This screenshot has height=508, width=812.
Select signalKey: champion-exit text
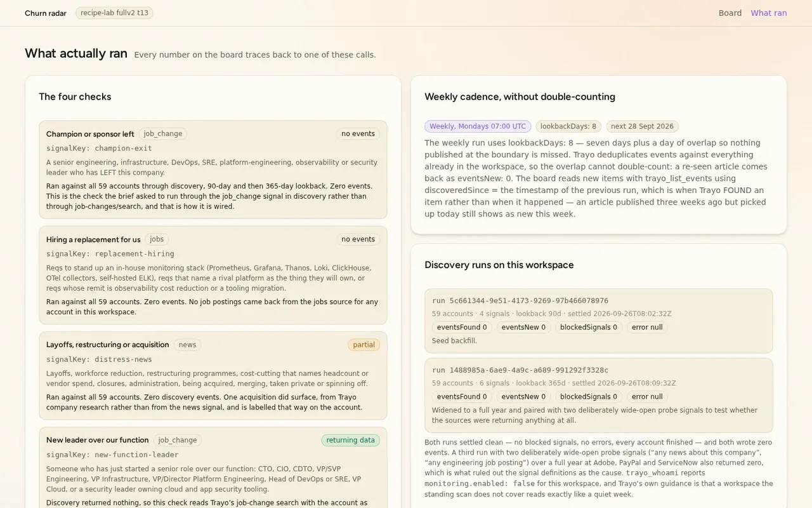[x=99, y=148]
